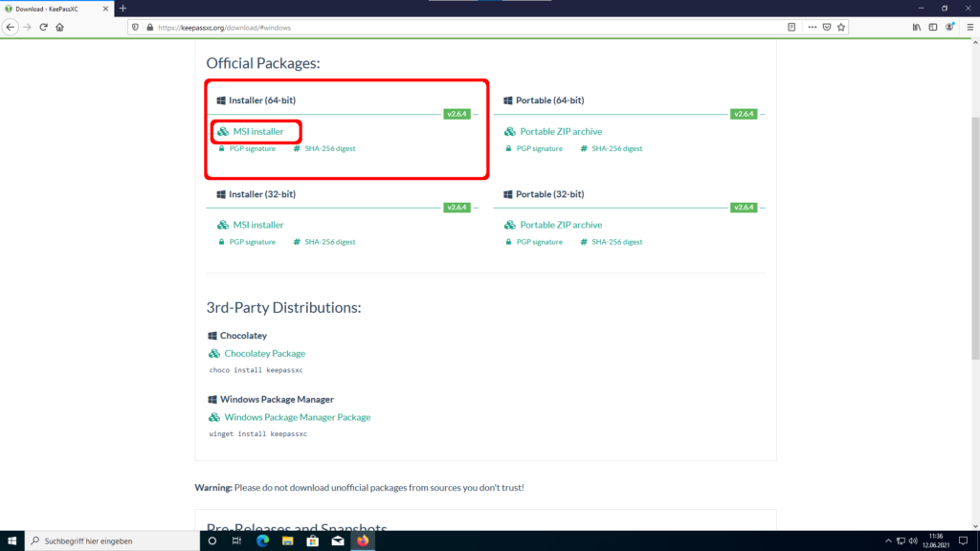Open page actions three-dot menu
Screen dimensions: 980x551
(812, 28)
